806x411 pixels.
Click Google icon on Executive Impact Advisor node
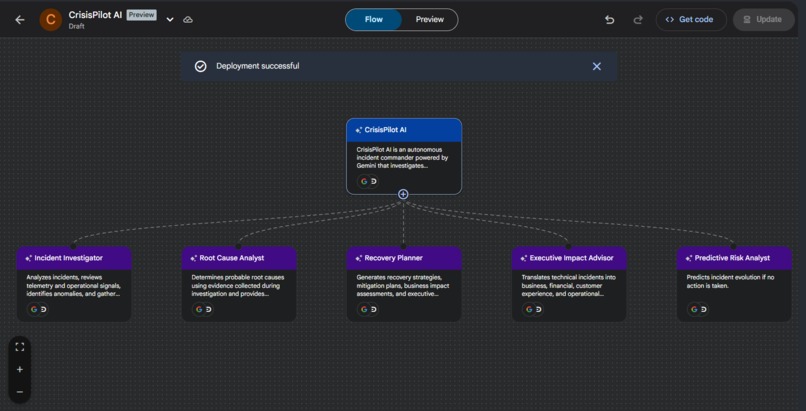click(x=529, y=309)
